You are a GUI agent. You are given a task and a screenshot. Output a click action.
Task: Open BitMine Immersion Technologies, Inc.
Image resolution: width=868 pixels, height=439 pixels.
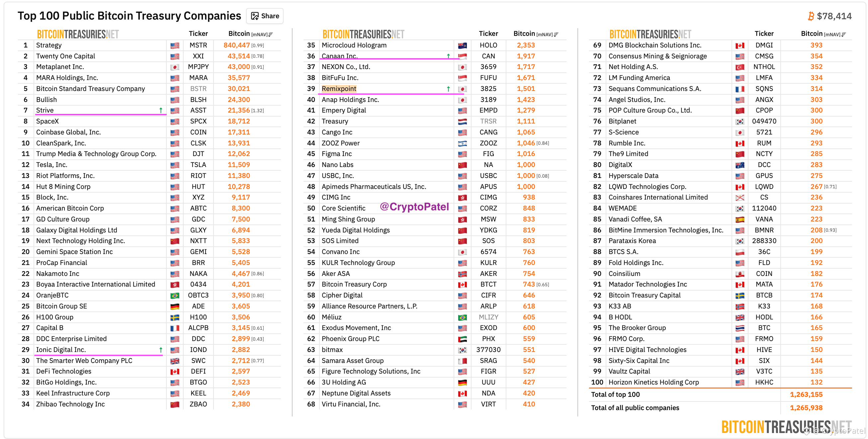pyautogui.click(x=666, y=230)
